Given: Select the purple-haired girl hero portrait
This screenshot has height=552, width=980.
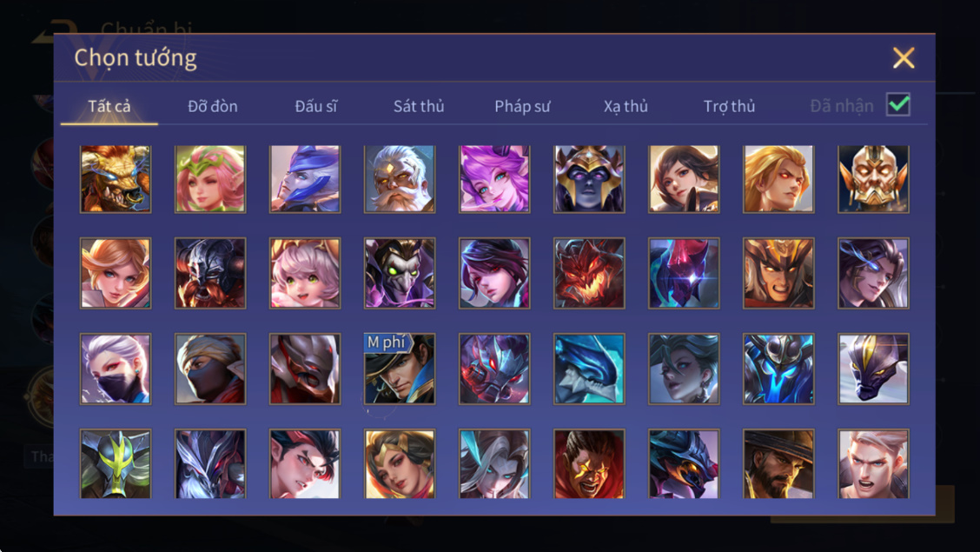Looking at the screenshot, I should coord(494,179).
